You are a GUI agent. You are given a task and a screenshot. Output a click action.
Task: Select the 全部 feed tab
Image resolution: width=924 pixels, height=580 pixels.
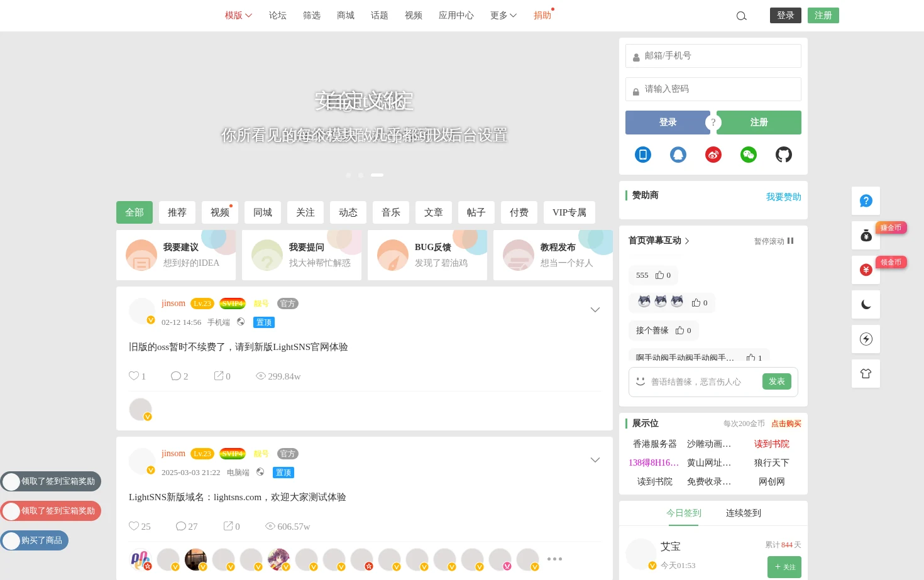click(135, 212)
